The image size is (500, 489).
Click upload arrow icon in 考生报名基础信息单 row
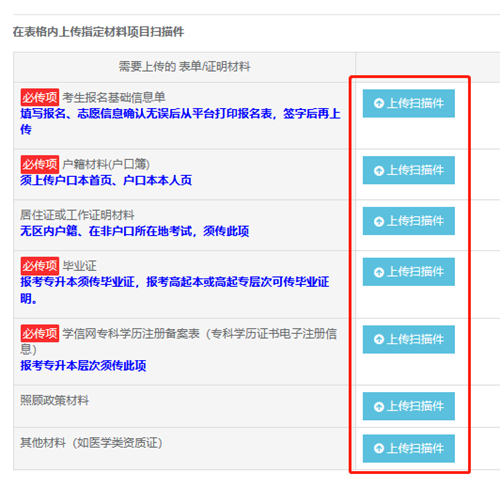point(379,103)
